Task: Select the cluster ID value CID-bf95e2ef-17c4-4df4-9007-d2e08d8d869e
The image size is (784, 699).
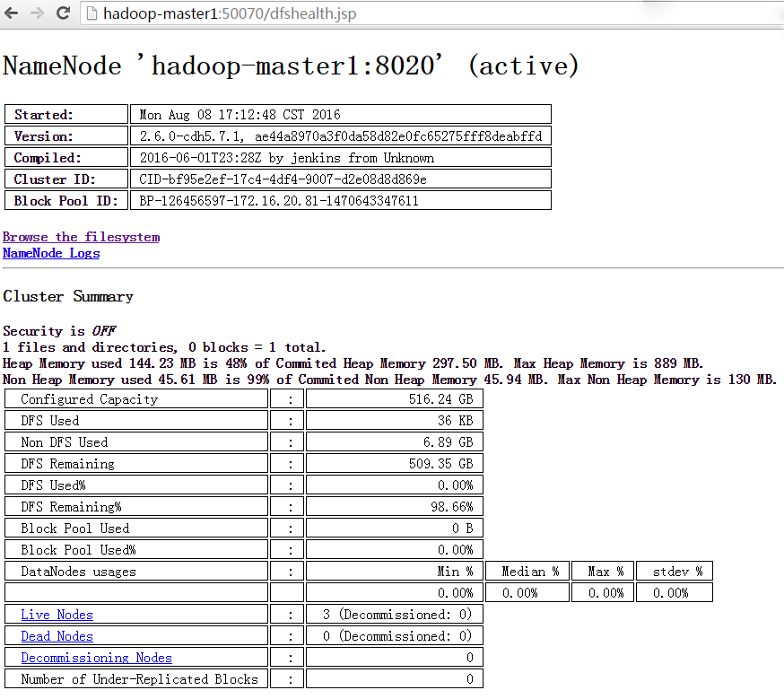Action: click(x=283, y=179)
